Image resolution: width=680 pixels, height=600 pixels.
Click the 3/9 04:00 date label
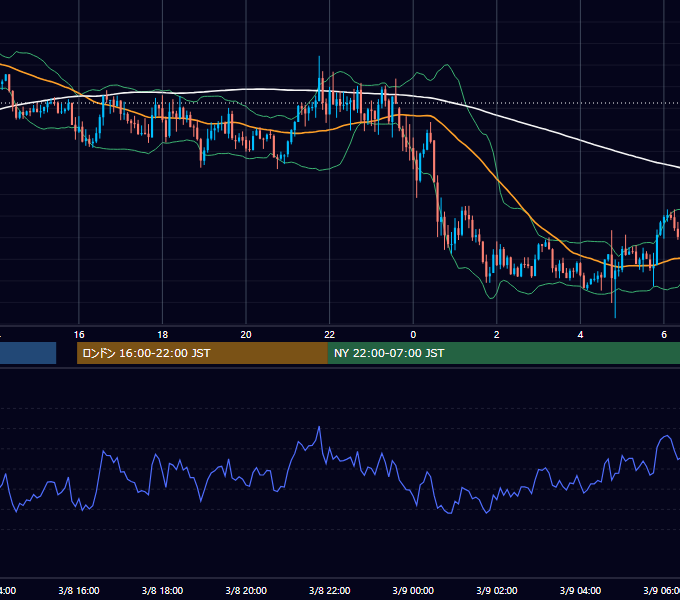point(580,590)
